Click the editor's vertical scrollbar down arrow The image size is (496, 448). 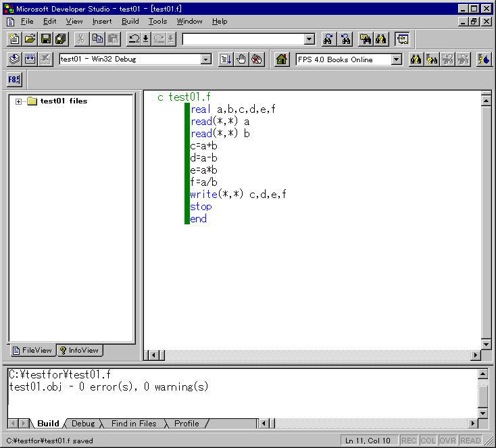(x=485, y=344)
